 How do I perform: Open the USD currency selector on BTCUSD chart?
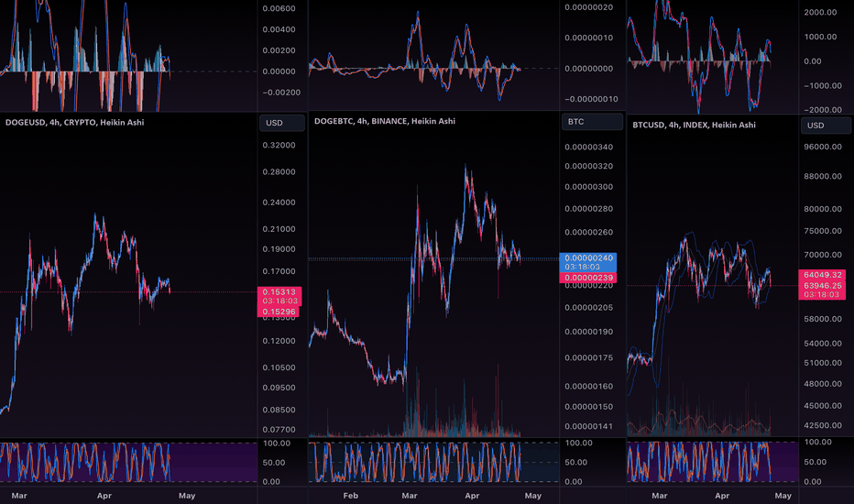coord(826,126)
